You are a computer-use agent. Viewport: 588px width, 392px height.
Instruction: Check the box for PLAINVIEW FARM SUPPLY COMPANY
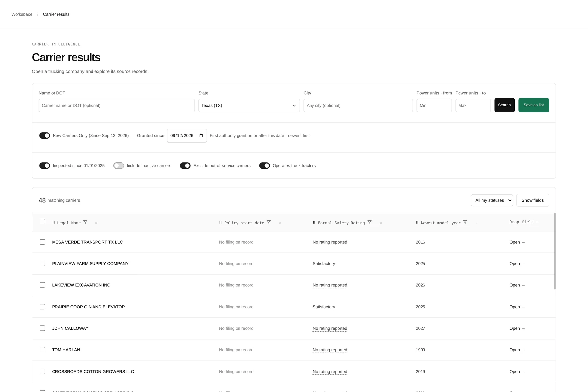coord(42,263)
